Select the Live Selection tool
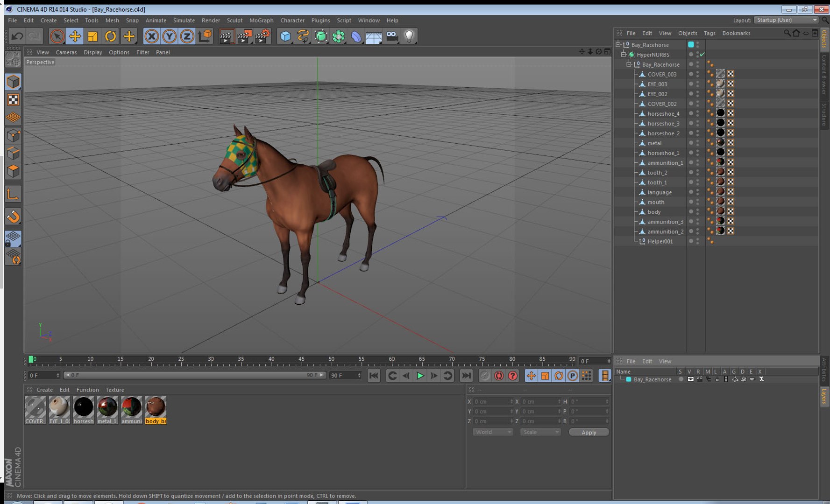The height and width of the screenshot is (504, 830). (x=57, y=36)
